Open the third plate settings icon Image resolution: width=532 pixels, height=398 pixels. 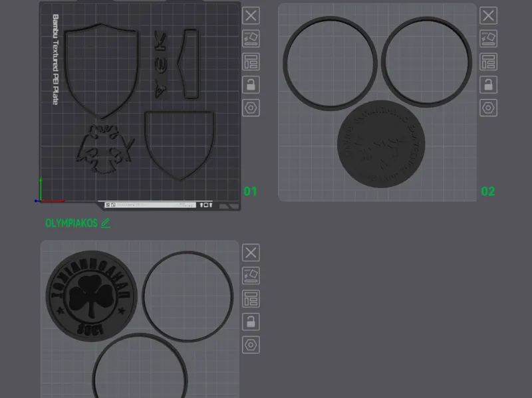[251, 345]
